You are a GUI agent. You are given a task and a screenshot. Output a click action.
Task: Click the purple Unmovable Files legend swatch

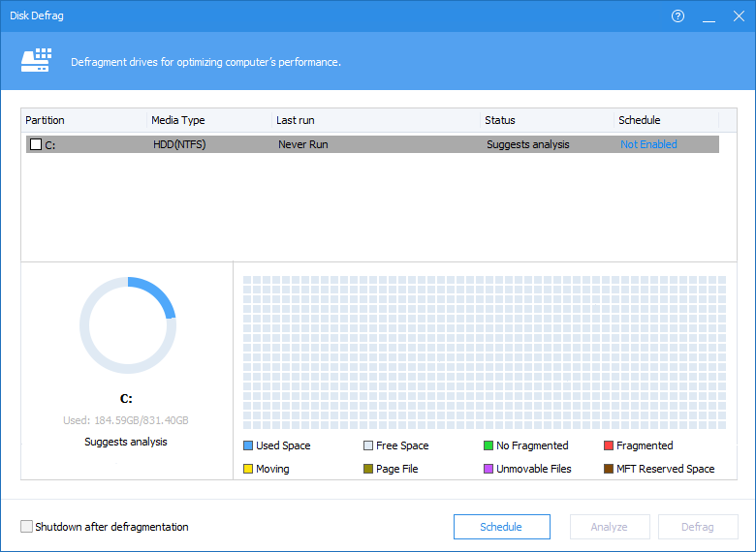pyautogui.click(x=488, y=469)
